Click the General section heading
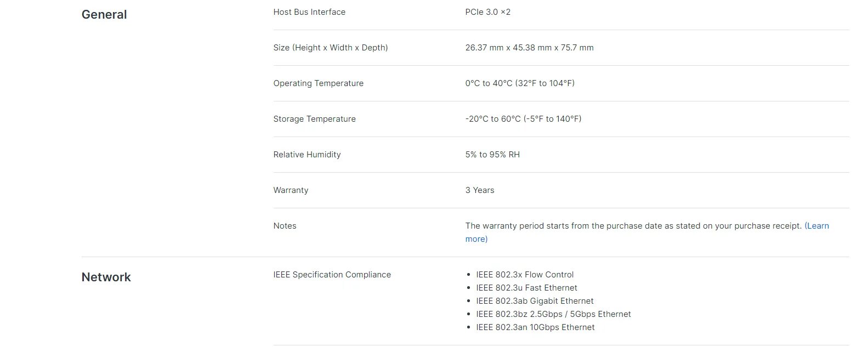The height and width of the screenshot is (352, 868). coord(104,15)
